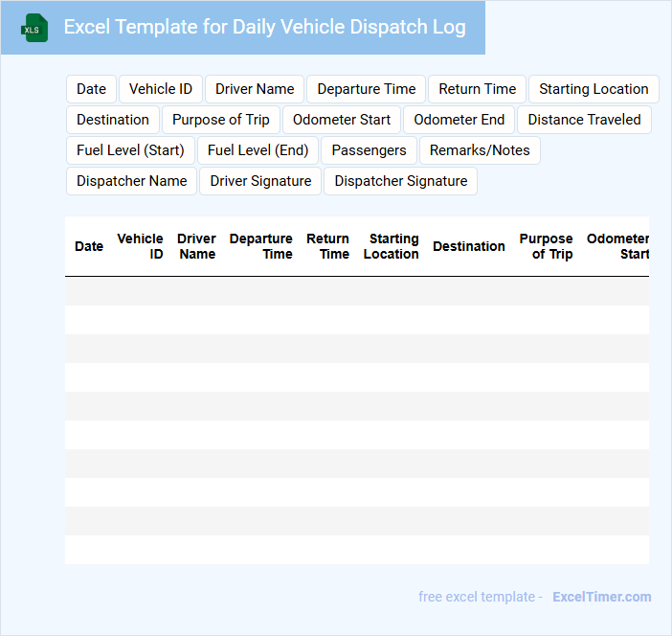Click the page title heading text
The width and height of the screenshot is (672, 636).
coord(264,27)
